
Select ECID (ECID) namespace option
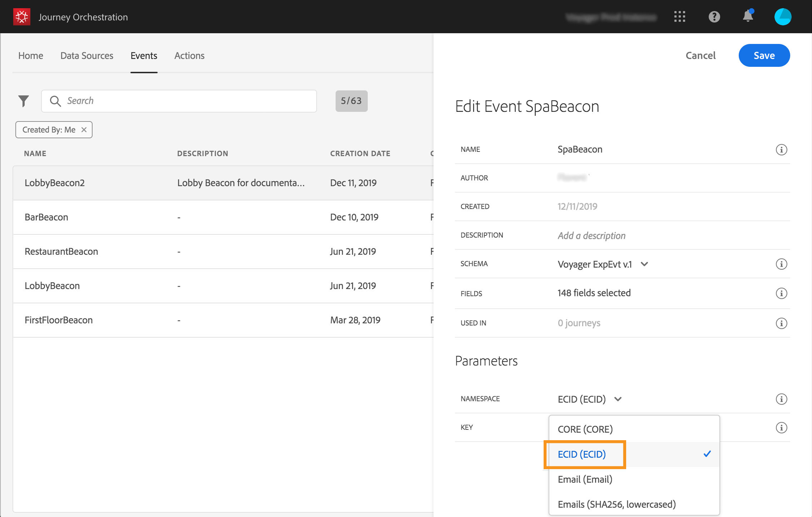pos(582,454)
